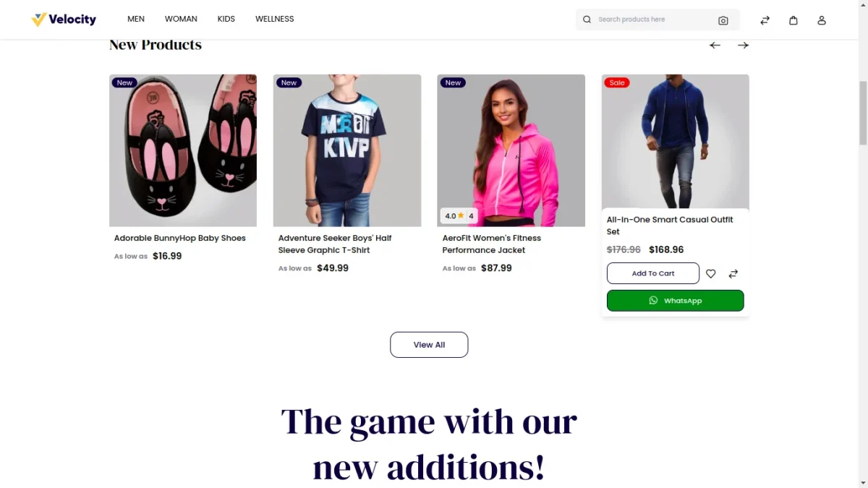The height and width of the screenshot is (488, 868).
Task: Add Smart Casual Outfit to wishlist heart
Action: click(x=710, y=273)
